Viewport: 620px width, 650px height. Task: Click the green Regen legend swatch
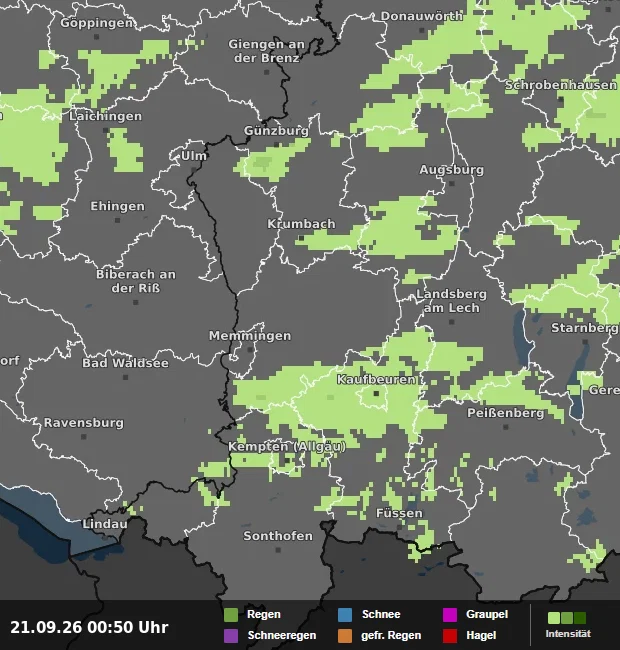pos(231,614)
